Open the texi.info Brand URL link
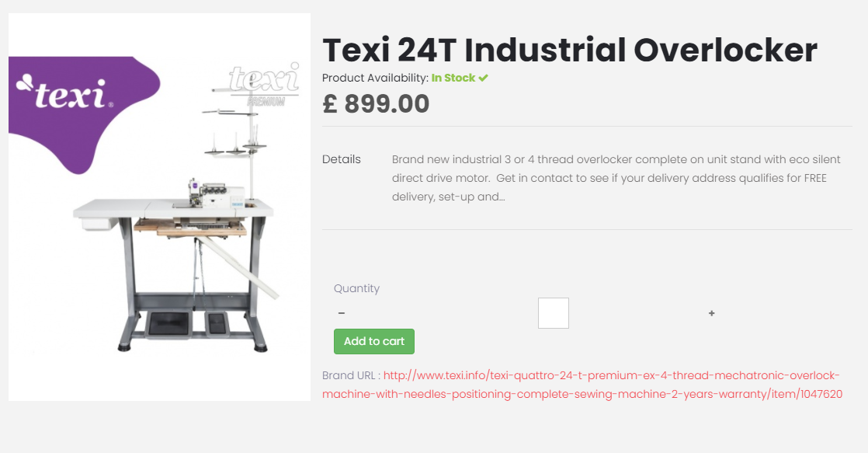 pos(582,385)
